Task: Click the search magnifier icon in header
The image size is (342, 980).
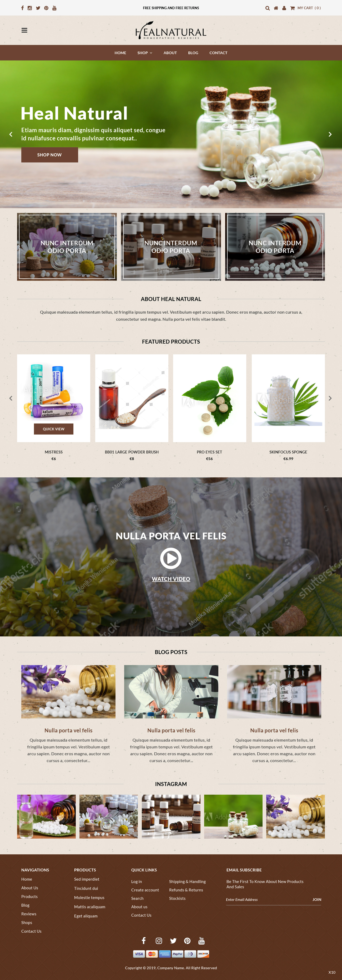Action: click(x=267, y=8)
